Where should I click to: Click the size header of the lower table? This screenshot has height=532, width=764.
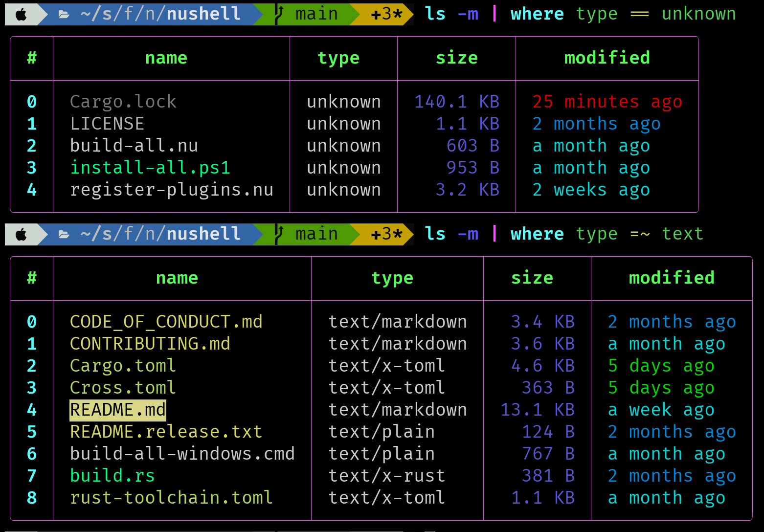pos(532,278)
